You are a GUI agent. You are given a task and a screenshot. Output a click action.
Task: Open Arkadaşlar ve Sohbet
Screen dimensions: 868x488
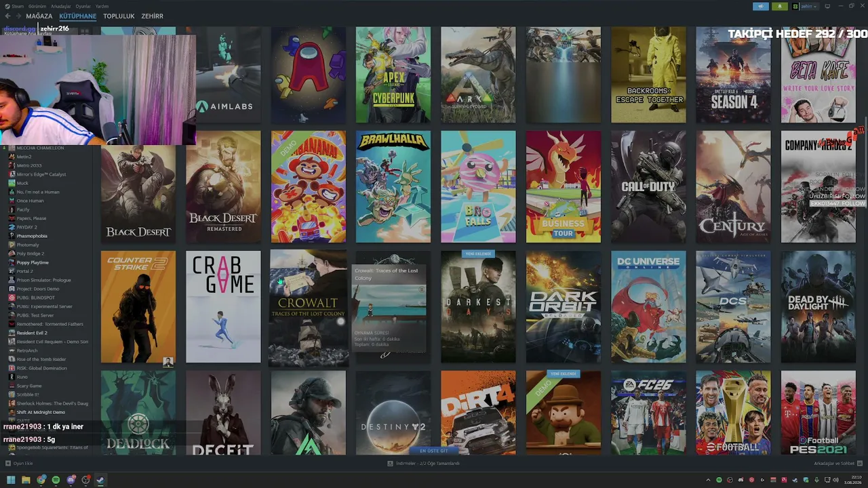pyautogui.click(x=838, y=464)
